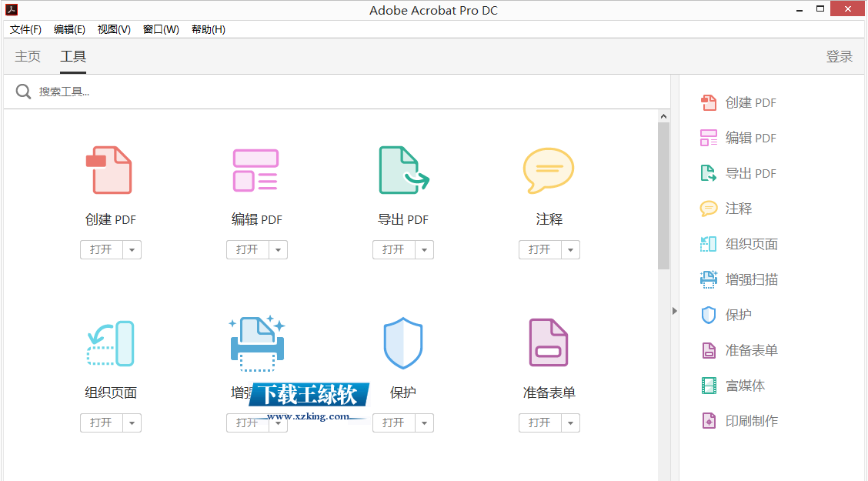Click 注释 bubble icon in right sidebar
The image size is (868, 481).
click(x=709, y=209)
